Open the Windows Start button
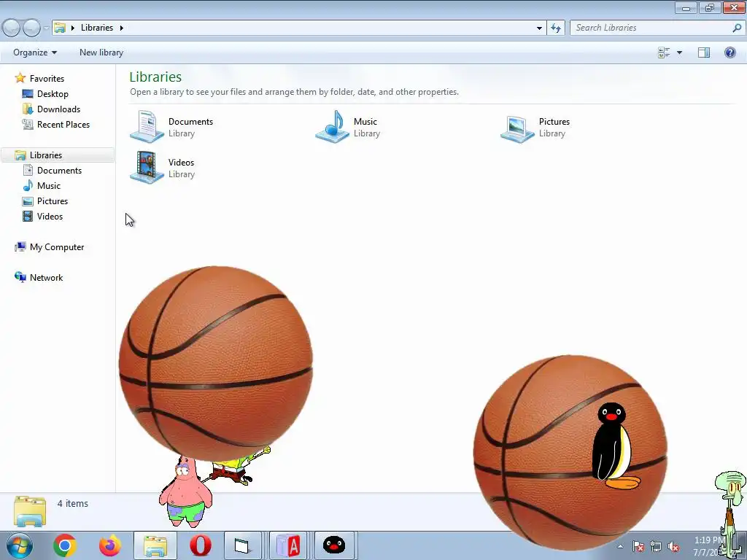Screen dimensions: 747x560 [x=20, y=545]
